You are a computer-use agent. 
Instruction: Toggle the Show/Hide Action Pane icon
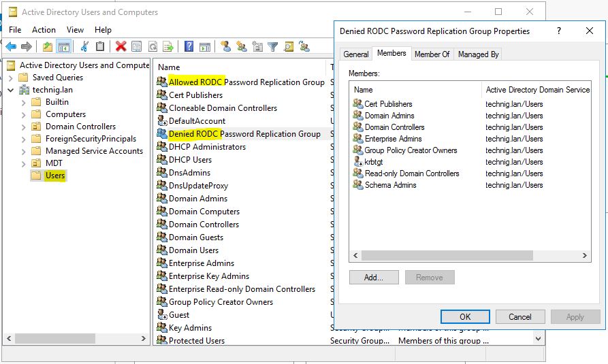pos(205,47)
